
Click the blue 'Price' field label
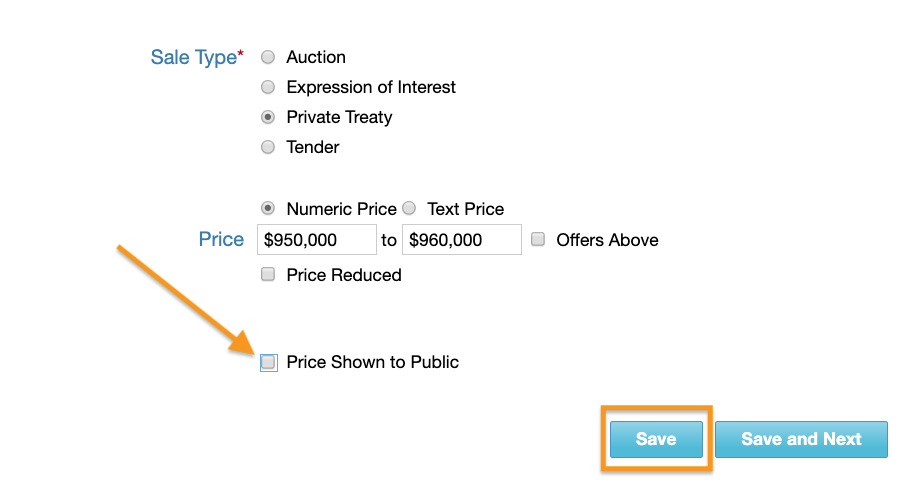coord(221,240)
